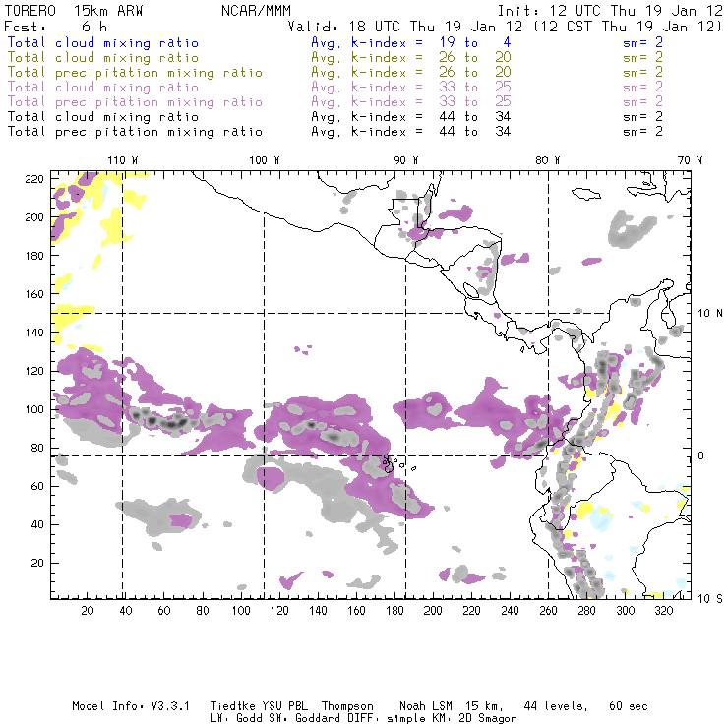Click the "220" tick on vertical axis
728x728 pixels.
coord(34,179)
